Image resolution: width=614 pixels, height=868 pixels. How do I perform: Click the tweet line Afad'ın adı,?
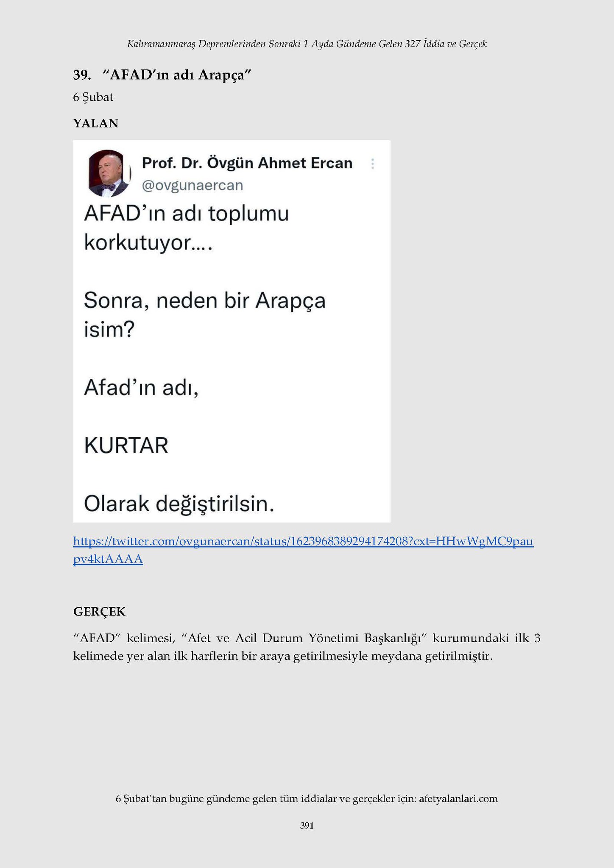click(142, 388)
